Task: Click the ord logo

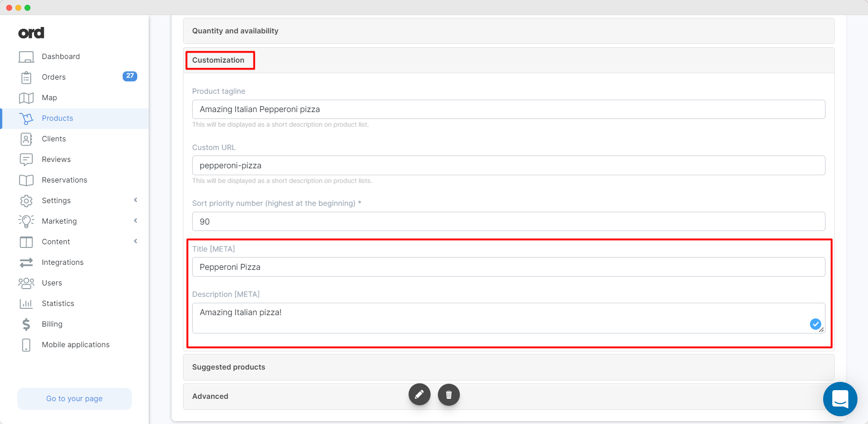Action: pos(31,33)
